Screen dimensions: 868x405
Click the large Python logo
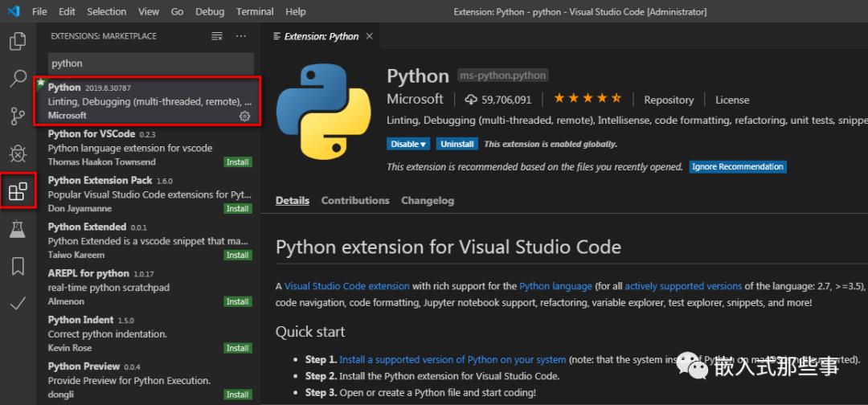tap(323, 111)
